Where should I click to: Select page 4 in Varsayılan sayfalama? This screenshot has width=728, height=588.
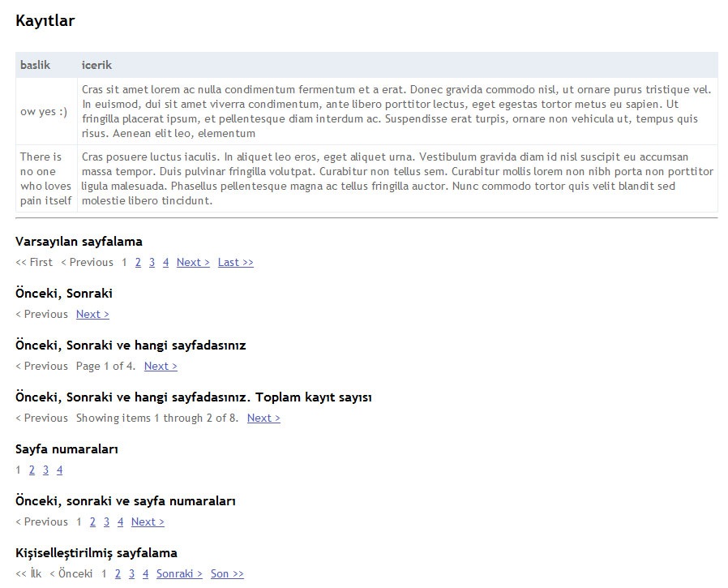165,262
